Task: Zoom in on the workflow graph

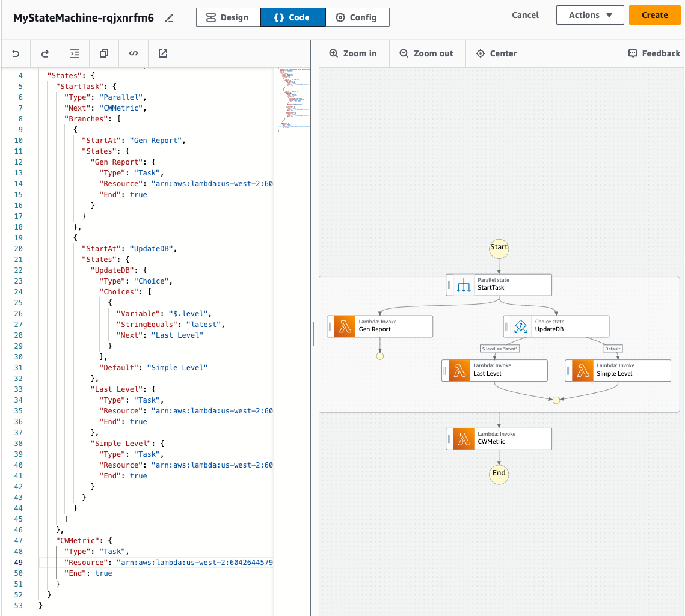Action: coord(353,53)
